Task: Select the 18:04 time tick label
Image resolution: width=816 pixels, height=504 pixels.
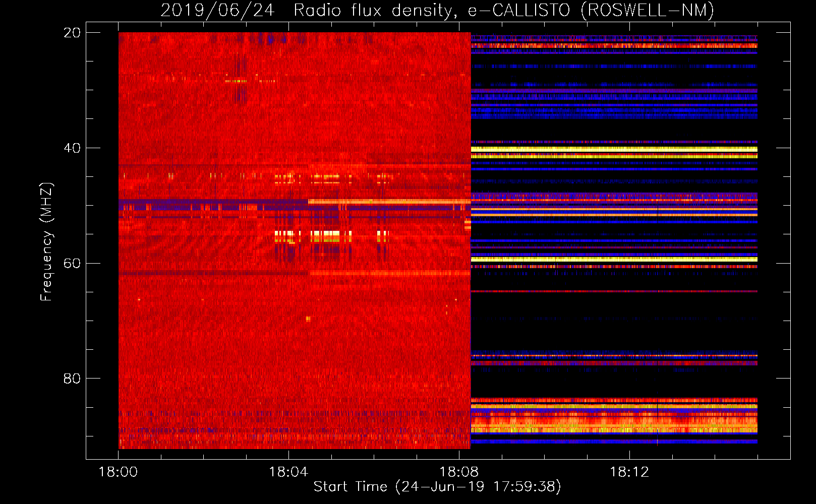Action: pyautogui.click(x=288, y=472)
